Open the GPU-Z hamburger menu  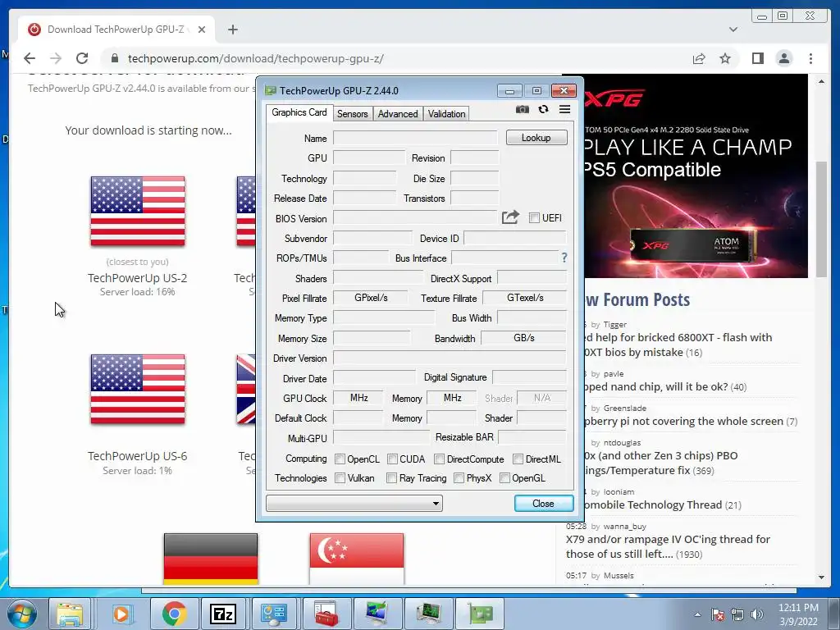point(564,109)
